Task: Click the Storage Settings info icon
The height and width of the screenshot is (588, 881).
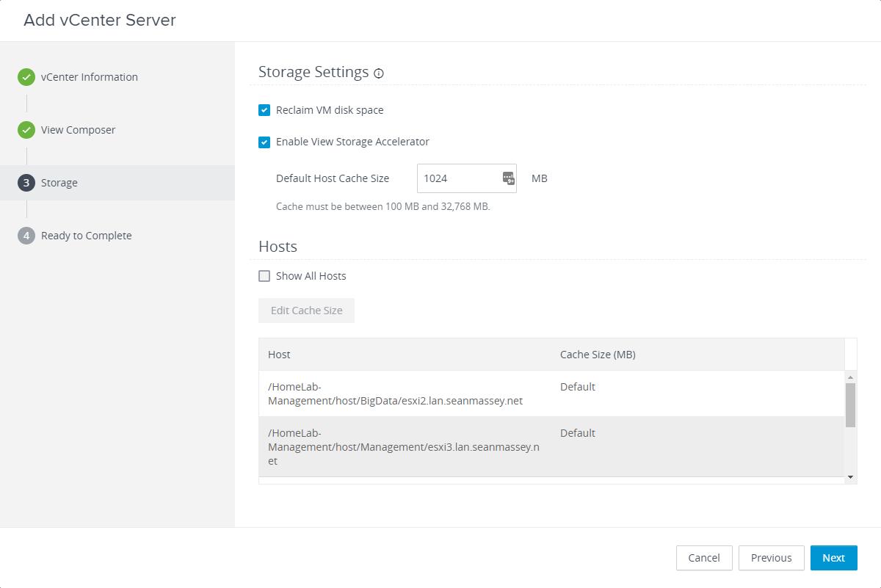Action: pyautogui.click(x=379, y=73)
